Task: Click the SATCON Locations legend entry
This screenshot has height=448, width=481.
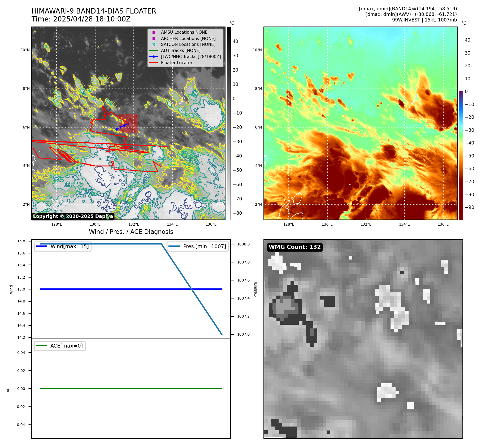Action: [x=188, y=45]
